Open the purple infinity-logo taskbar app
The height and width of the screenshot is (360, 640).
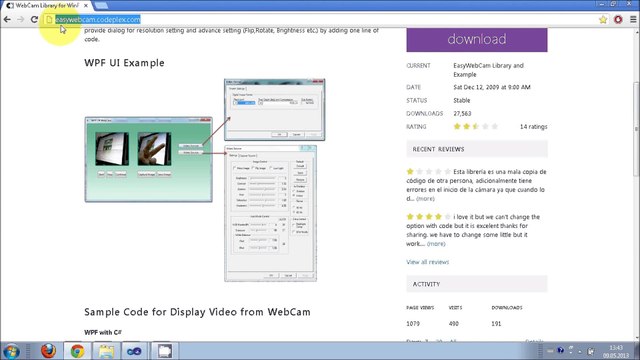134,351
